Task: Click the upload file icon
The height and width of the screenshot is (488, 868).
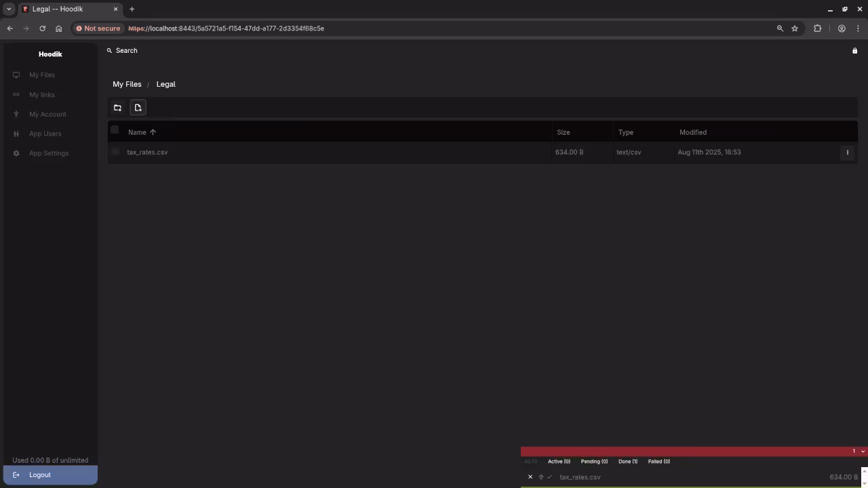Action: [138, 108]
